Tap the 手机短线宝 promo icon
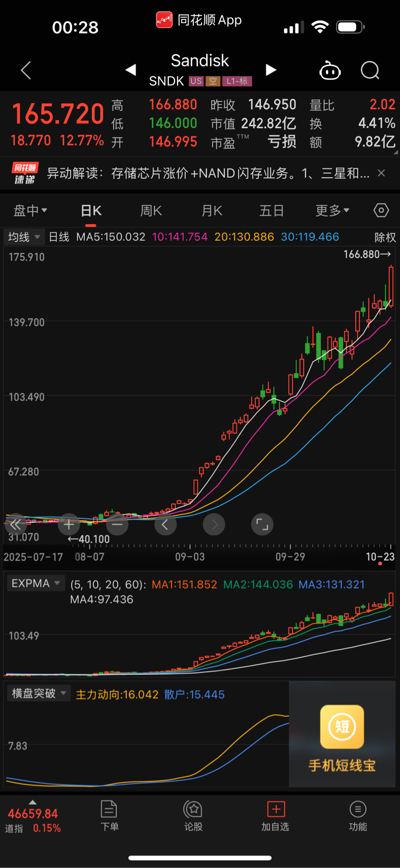This screenshot has width=400, height=868. [342, 727]
